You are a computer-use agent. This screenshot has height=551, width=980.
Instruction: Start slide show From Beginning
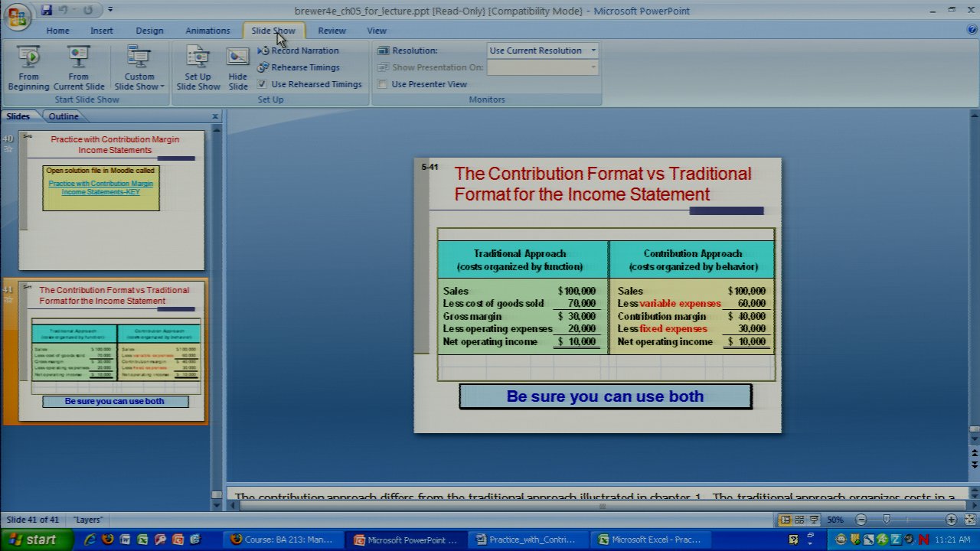28,68
